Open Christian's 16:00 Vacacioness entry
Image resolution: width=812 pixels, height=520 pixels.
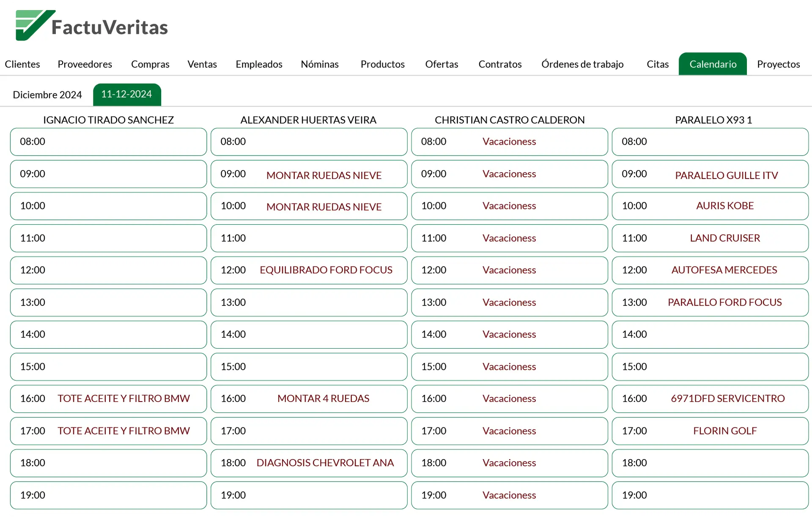click(x=510, y=399)
